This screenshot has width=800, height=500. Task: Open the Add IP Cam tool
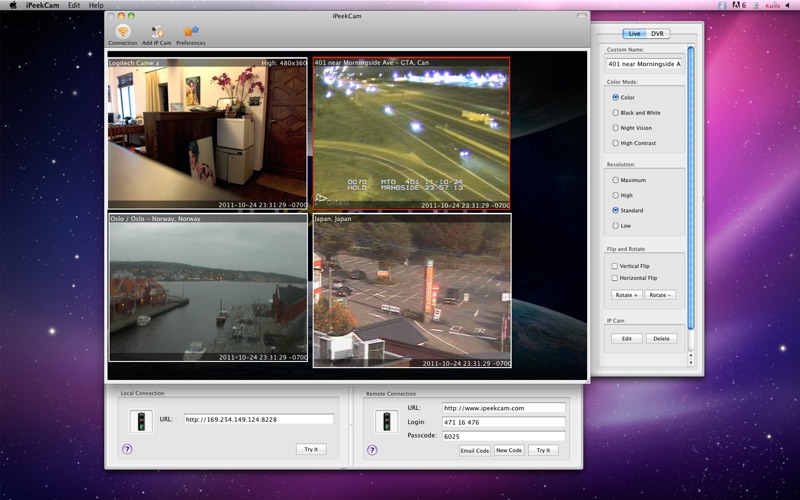(156, 32)
